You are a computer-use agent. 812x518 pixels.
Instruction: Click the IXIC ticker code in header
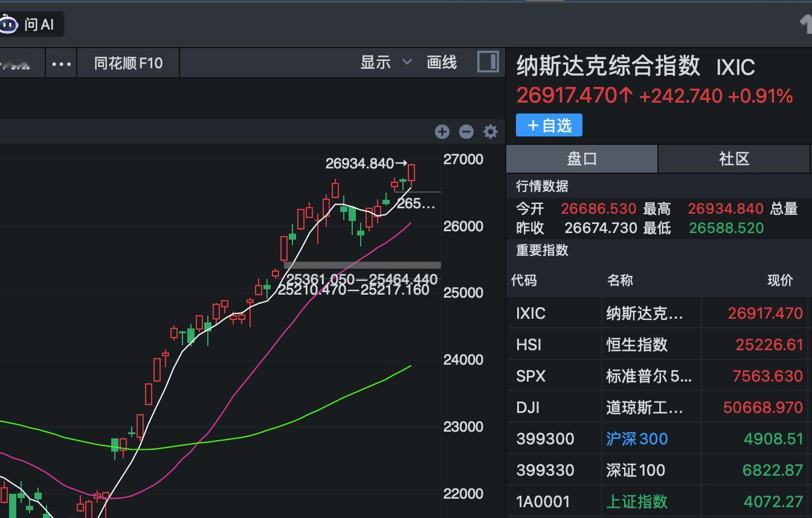(735, 68)
